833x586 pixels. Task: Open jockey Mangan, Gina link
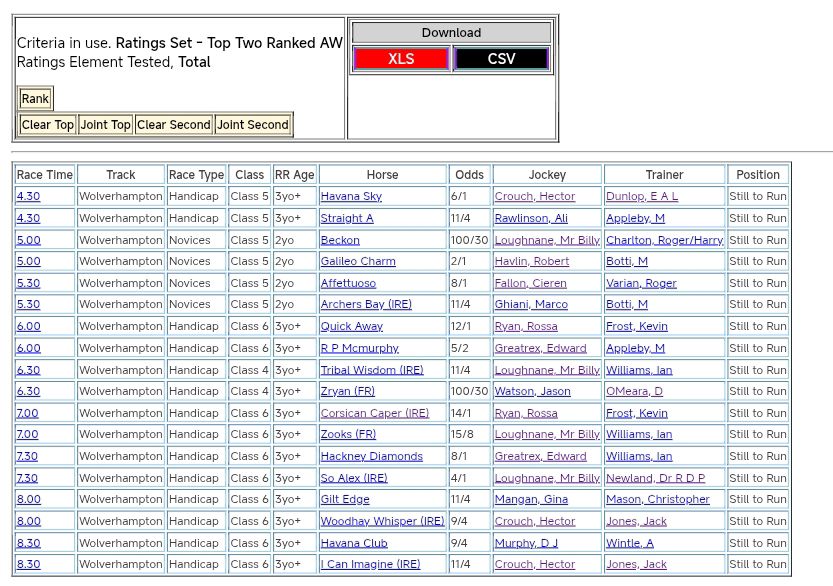tap(531, 500)
